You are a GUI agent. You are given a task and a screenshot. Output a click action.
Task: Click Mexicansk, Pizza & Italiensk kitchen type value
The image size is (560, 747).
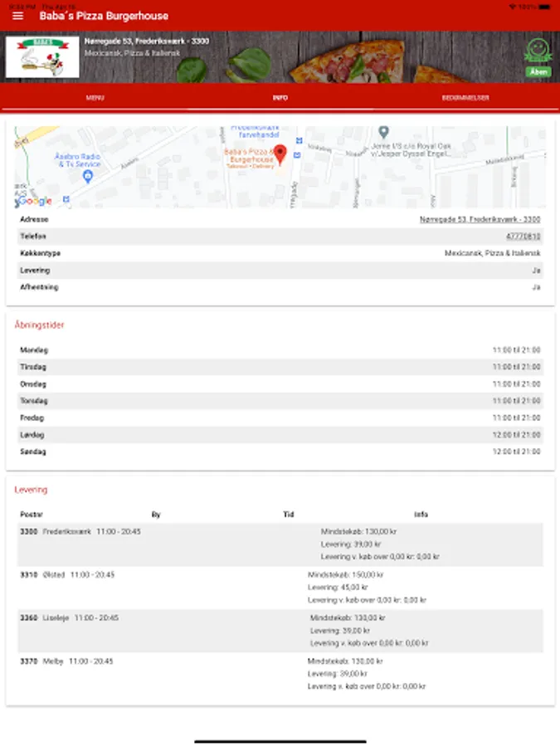[492, 253]
